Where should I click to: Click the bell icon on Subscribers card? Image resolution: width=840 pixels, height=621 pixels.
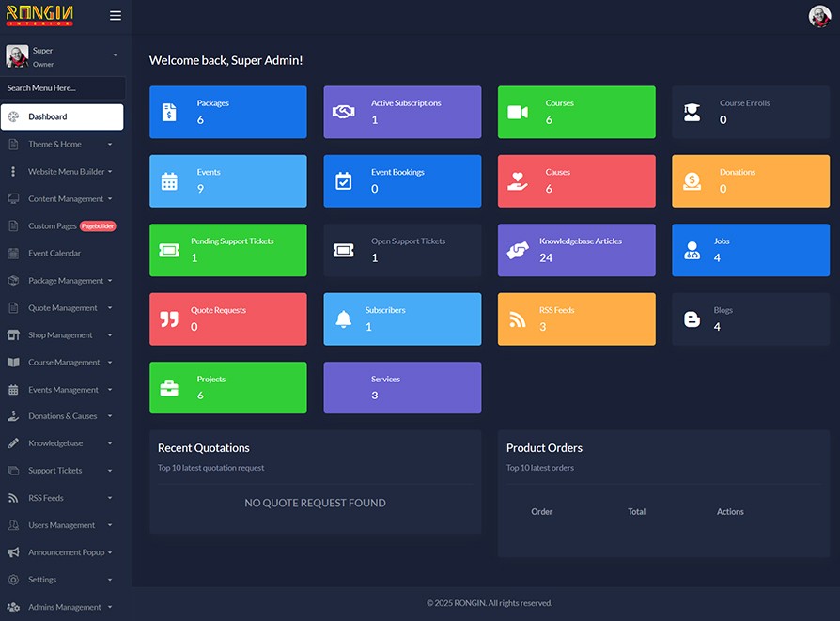tap(344, 319)
